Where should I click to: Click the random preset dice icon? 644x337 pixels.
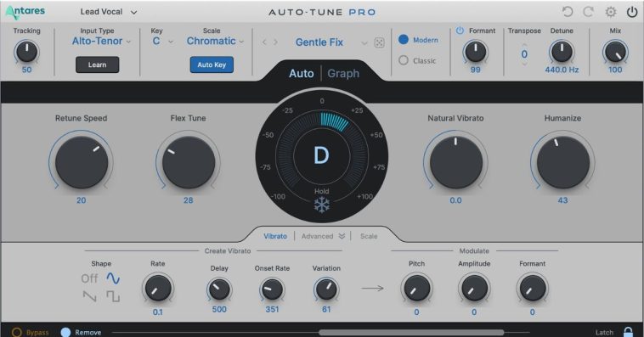380,42
